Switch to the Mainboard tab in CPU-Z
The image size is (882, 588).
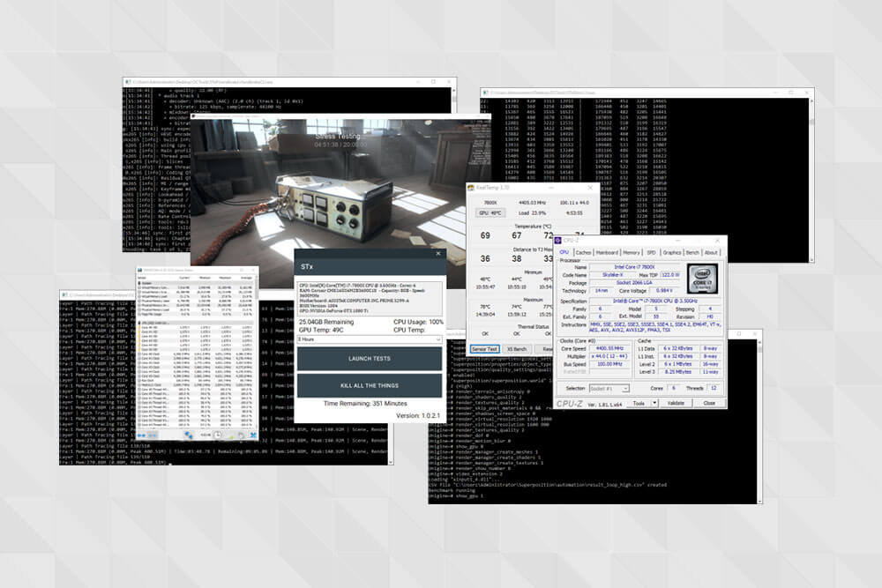pyautogui.click(x=607, y=252)
